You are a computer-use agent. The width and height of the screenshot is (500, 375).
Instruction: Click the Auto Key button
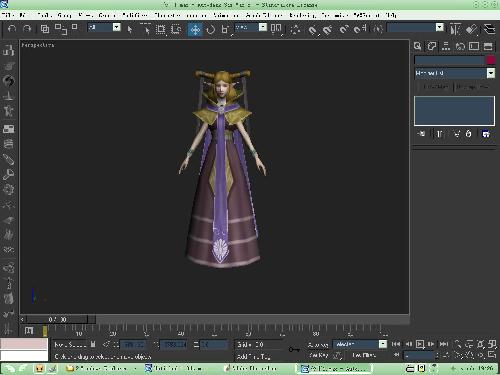(x=318, y=344)
